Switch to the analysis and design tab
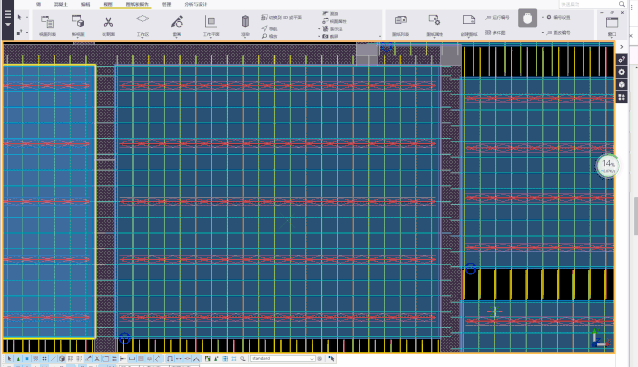The height and width of the screenshot is (367, 638). click(196, 4)
